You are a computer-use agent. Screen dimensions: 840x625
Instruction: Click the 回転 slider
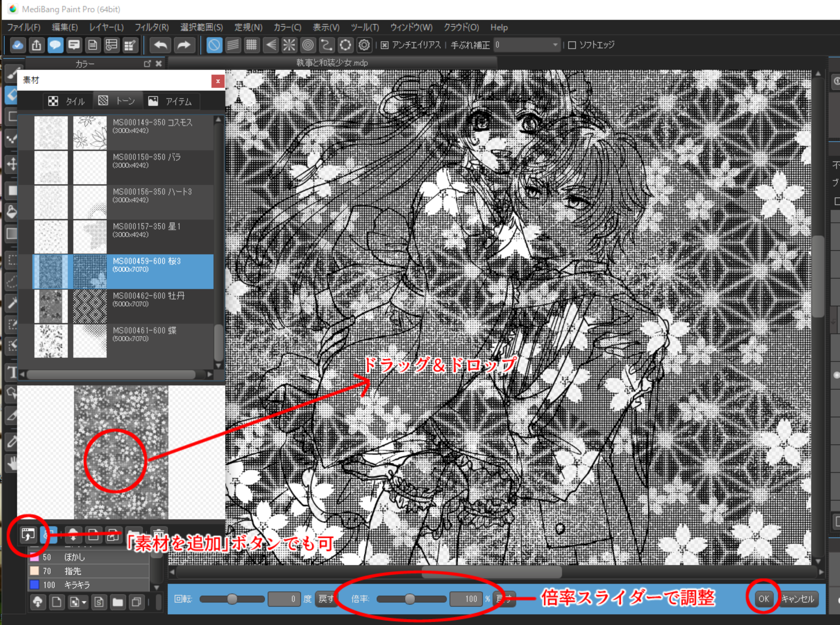pyautogui.click(x=232, y=599)
